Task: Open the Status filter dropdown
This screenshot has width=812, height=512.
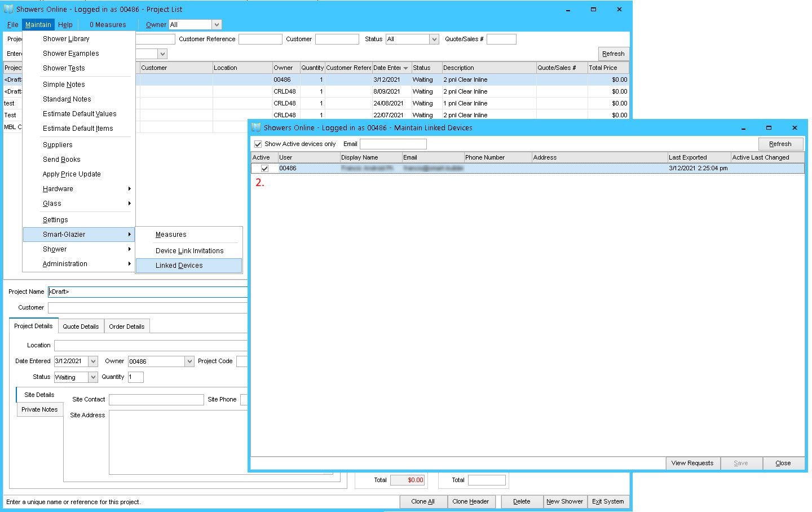Action: pos(434,39)
